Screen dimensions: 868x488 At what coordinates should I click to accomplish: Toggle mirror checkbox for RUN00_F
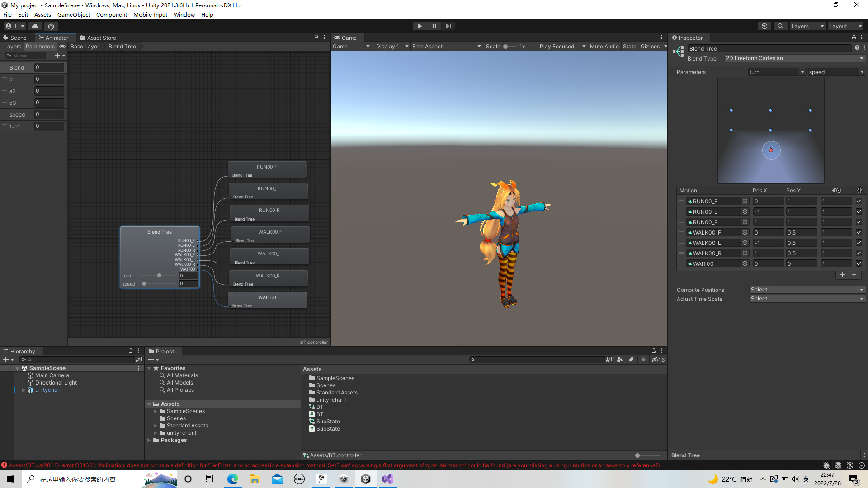pos(859,201)
